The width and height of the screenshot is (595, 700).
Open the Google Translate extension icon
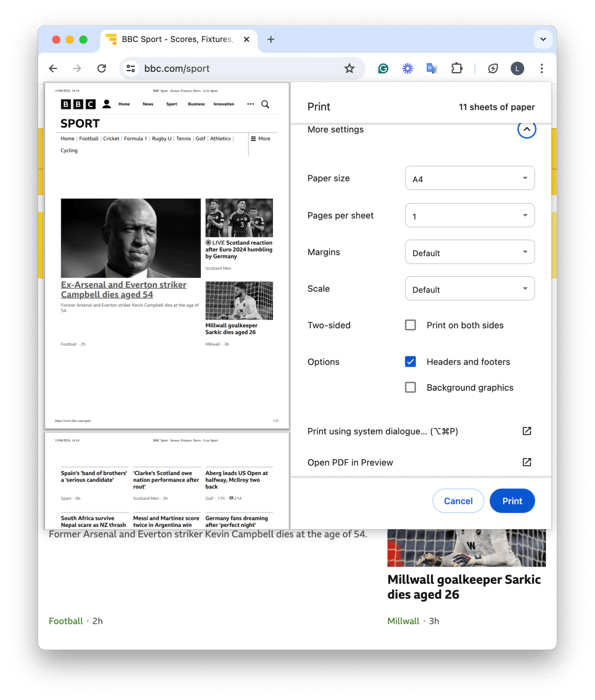click(x=432, y=68)
